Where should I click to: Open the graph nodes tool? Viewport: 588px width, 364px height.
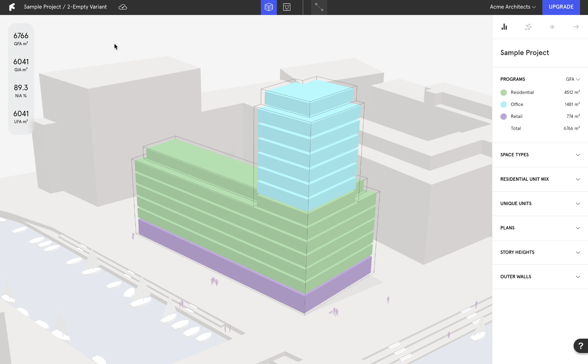319,7
